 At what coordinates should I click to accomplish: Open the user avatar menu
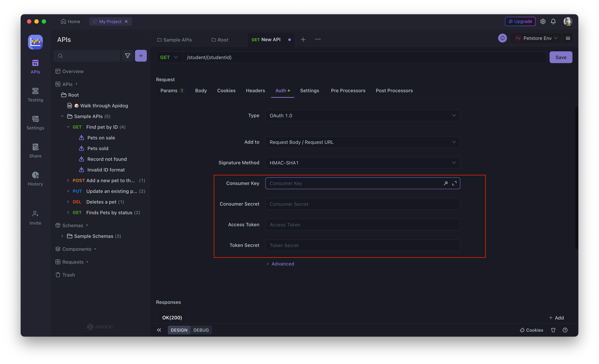click(568, 22)
